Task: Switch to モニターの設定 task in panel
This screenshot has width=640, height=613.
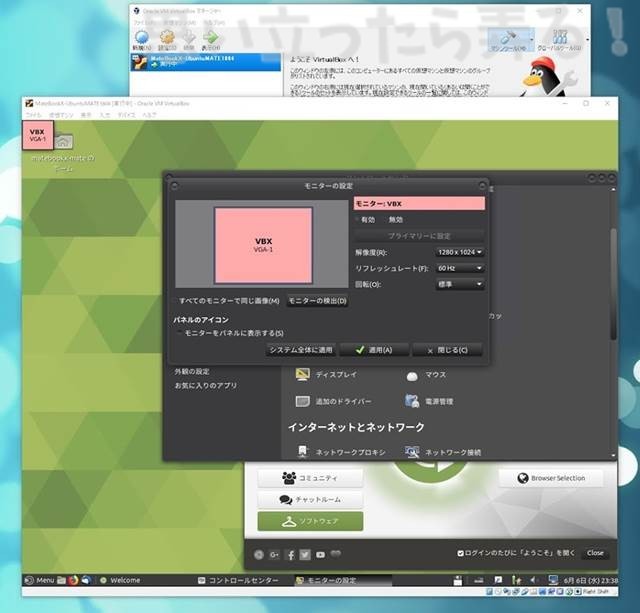Action: pos(343,580)
